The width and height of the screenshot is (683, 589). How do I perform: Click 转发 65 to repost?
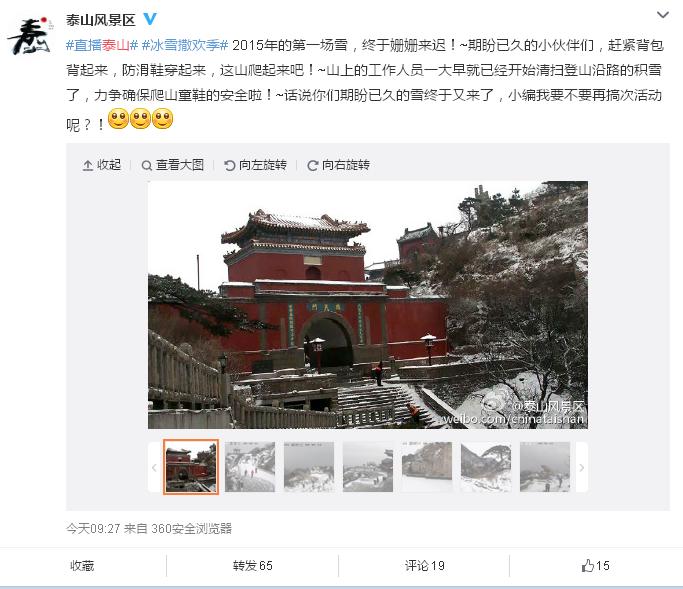pos(253,565)
